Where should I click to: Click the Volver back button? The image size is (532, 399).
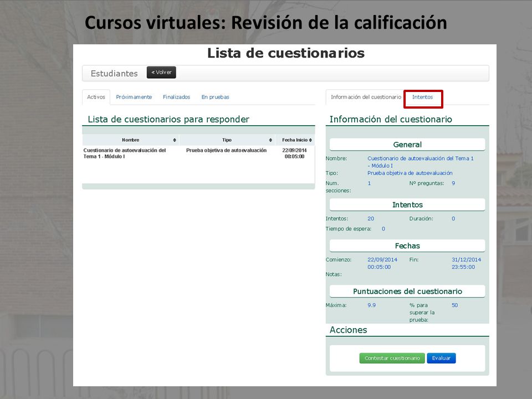[x=161, y=72]
